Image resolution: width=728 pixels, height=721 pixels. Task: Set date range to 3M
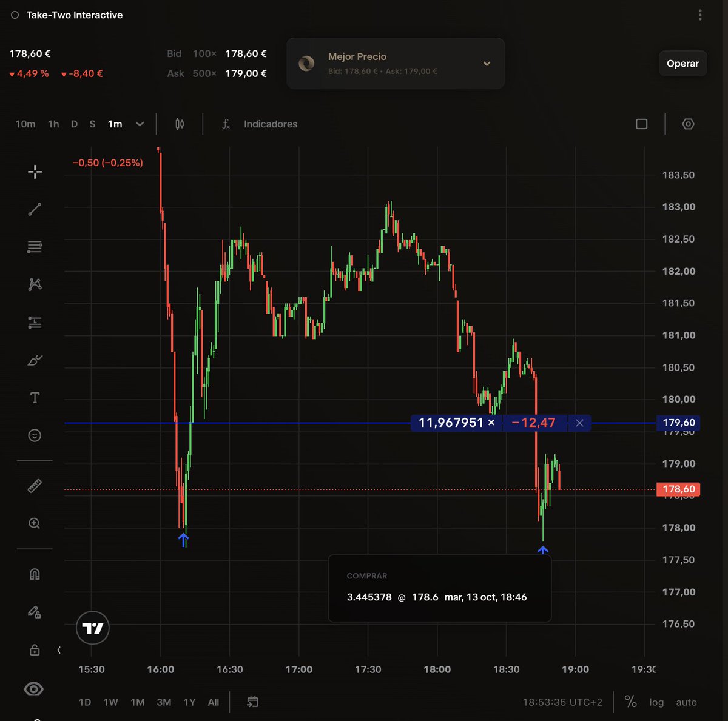(164, 702)
